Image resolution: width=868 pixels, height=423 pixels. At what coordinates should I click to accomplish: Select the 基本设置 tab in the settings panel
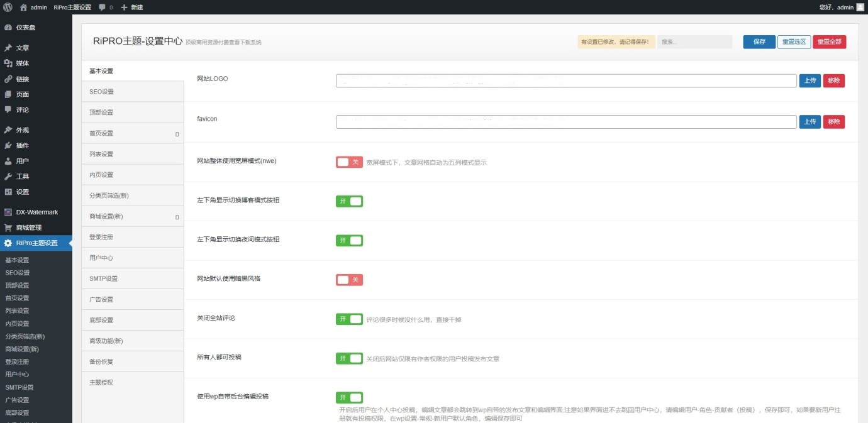(133, 71)
